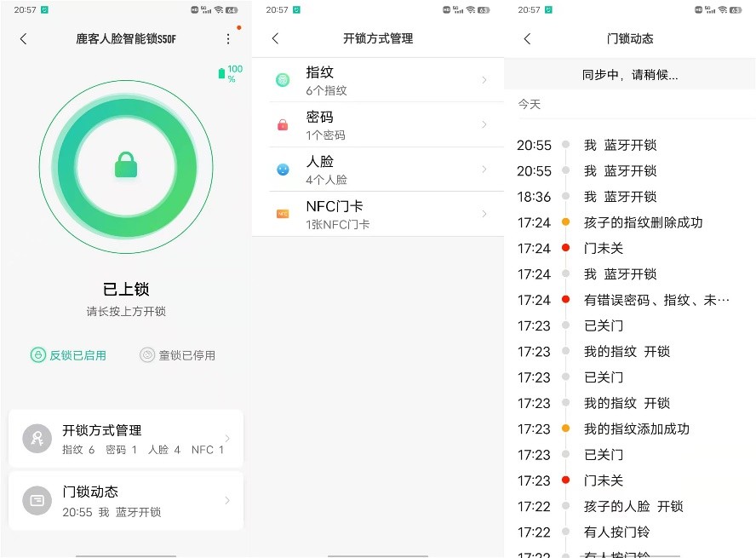
Task: Tap 同步中，请稍候... sync banner
Action: click(630, 75)
